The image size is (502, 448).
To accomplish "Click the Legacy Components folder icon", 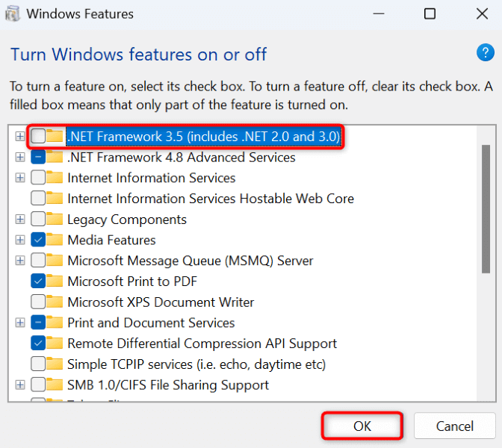I will 55,220.
